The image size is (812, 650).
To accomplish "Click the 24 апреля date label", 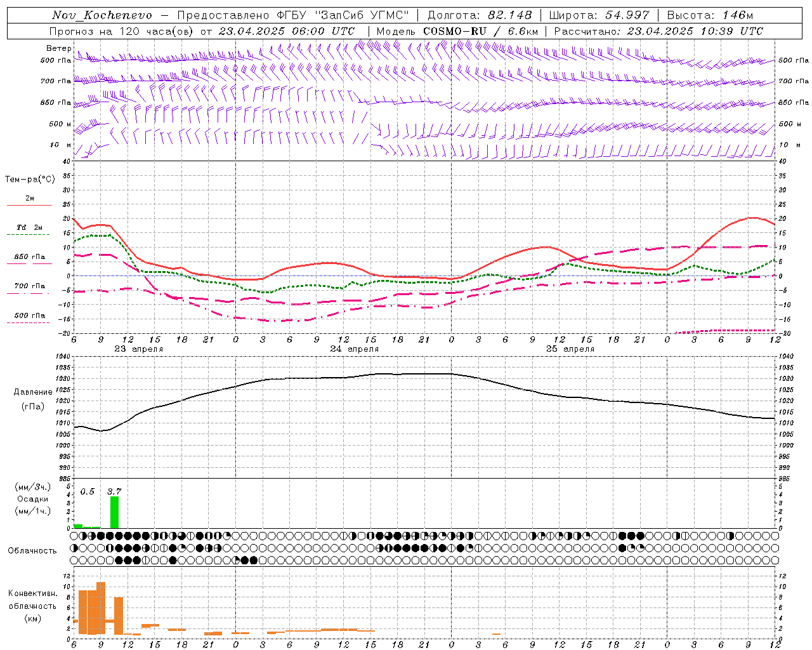I will [354, 349].
